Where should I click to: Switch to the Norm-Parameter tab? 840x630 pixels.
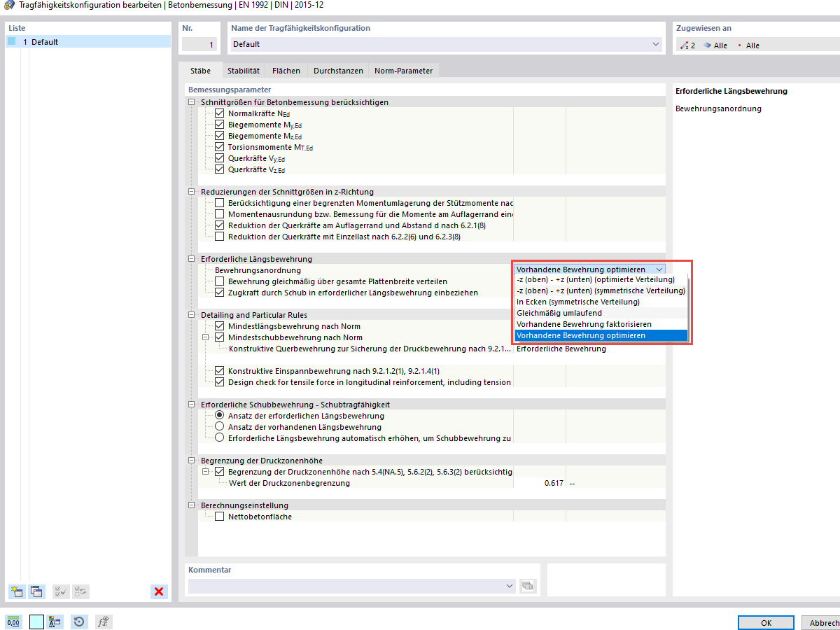coord(404,71)
